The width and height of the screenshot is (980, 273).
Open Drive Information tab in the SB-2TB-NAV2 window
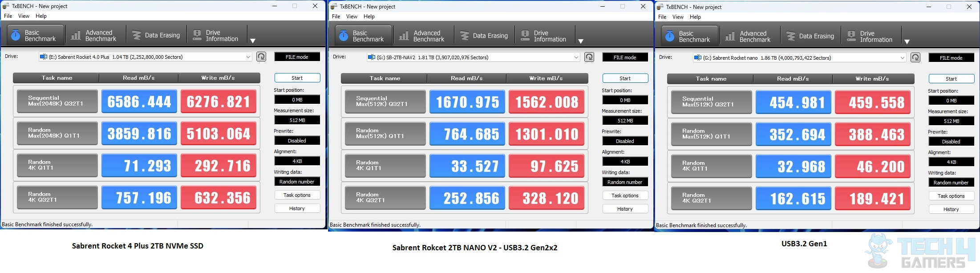(544, 36)
